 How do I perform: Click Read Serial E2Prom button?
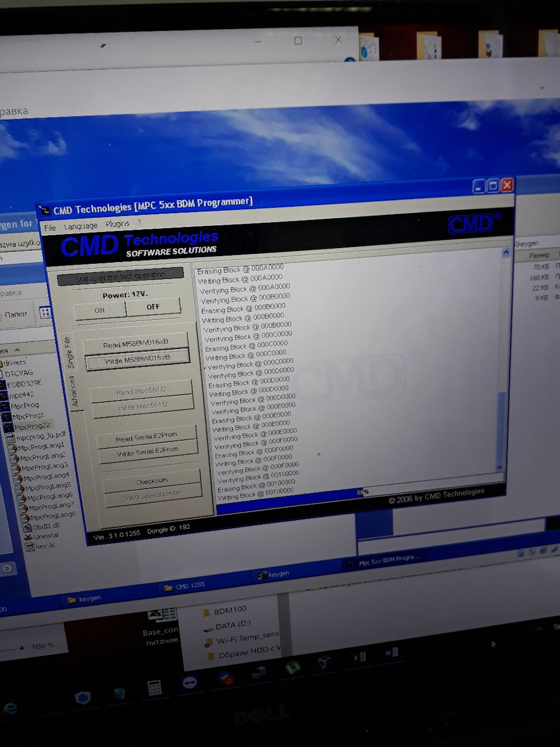[146, 438]
